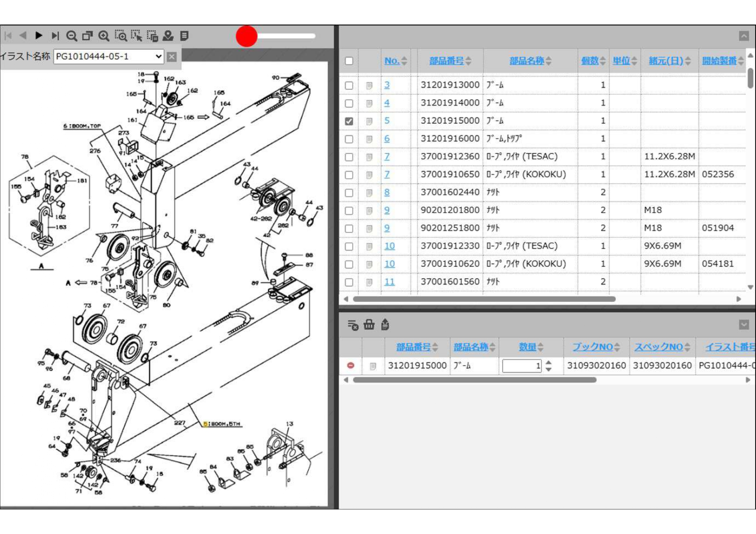Click the clear list icon in cart toolbar

click(x=353, y=325)
